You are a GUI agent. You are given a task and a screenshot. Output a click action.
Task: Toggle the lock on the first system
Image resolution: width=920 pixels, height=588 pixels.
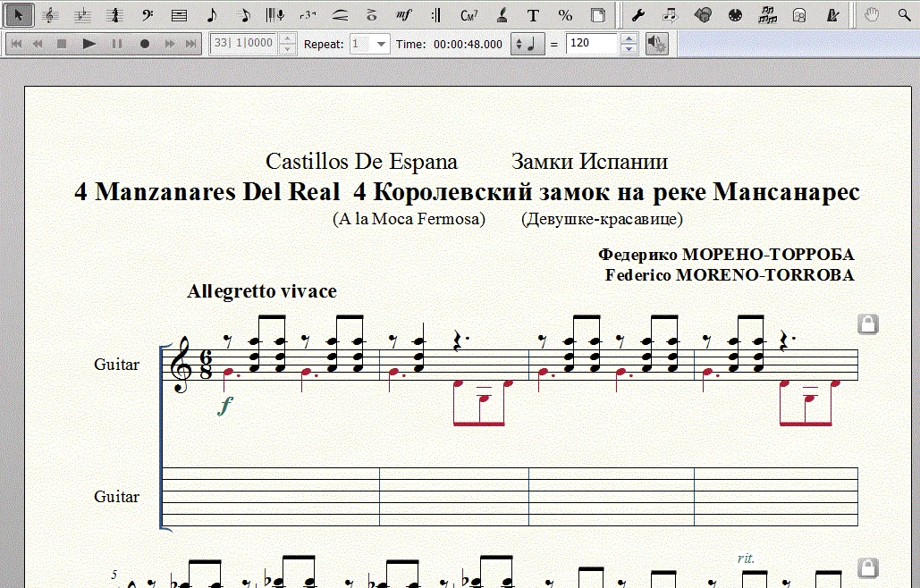(x=867, y=324)
